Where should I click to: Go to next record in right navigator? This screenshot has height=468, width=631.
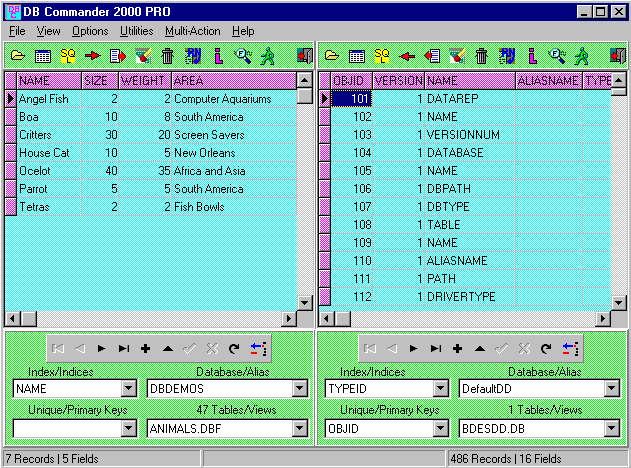pos(413,348)
